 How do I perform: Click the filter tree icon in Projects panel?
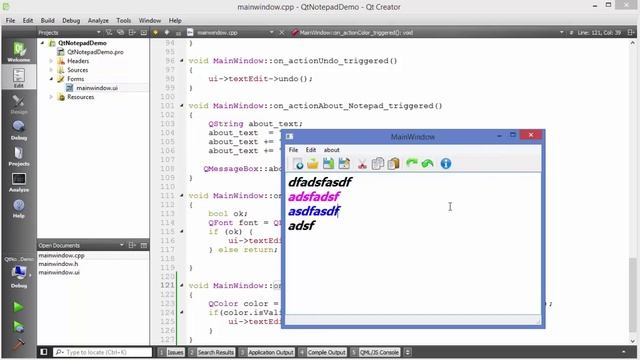[x=109, y=32]
